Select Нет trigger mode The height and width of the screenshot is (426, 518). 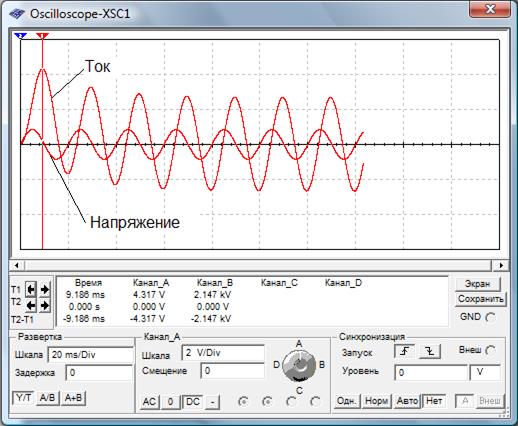pyautogui.click(x=434, y=401)
